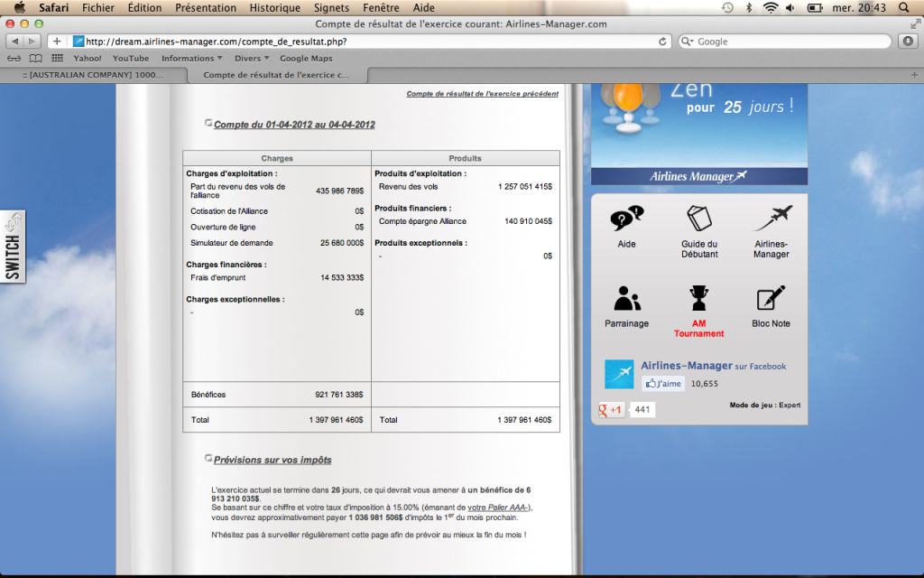Open the Fenêtre menu
Screen dimensions: 924x578
pyautogui.click(x=381, y=7)
